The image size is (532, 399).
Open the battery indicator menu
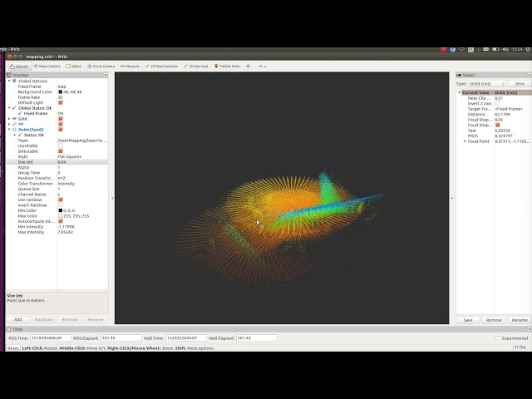[495, 50]
